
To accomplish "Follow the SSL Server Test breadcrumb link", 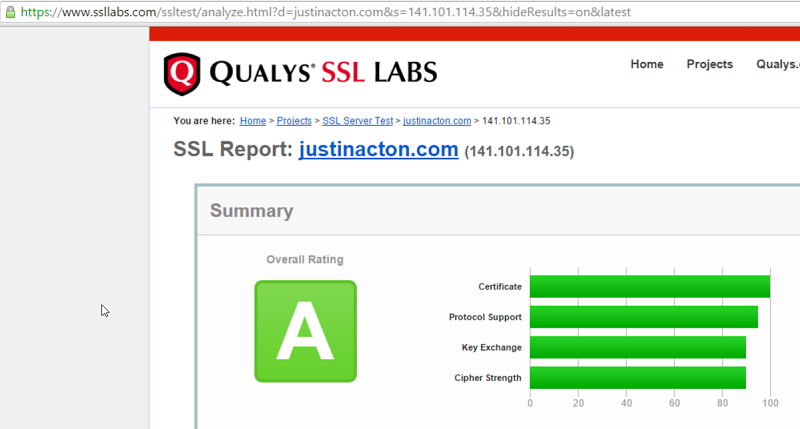I will [357, 121].
